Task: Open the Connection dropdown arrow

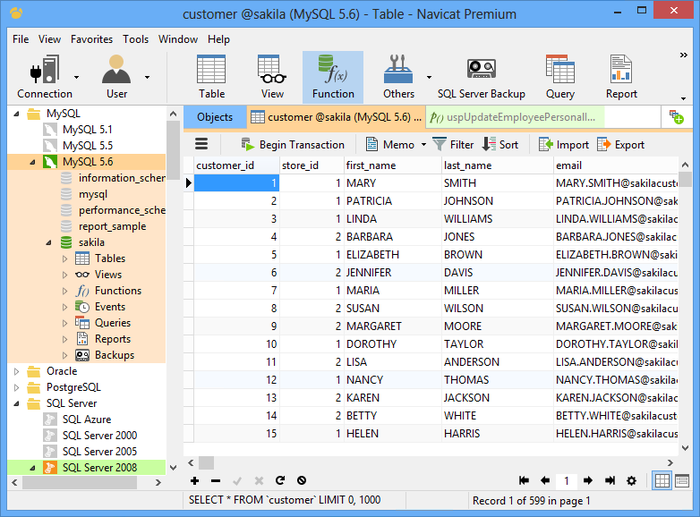Action: pyautogui.click(x=76, y=77)
